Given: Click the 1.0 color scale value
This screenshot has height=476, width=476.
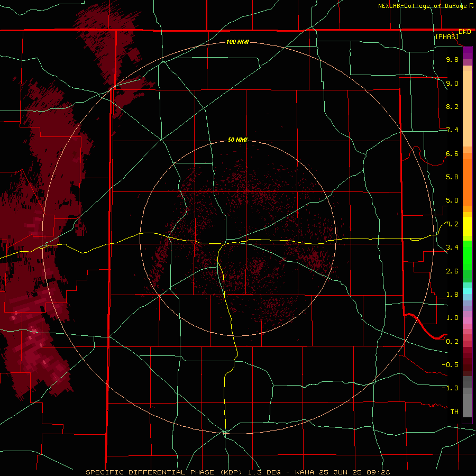Looking at the screenshot, I should pos(452,318).
